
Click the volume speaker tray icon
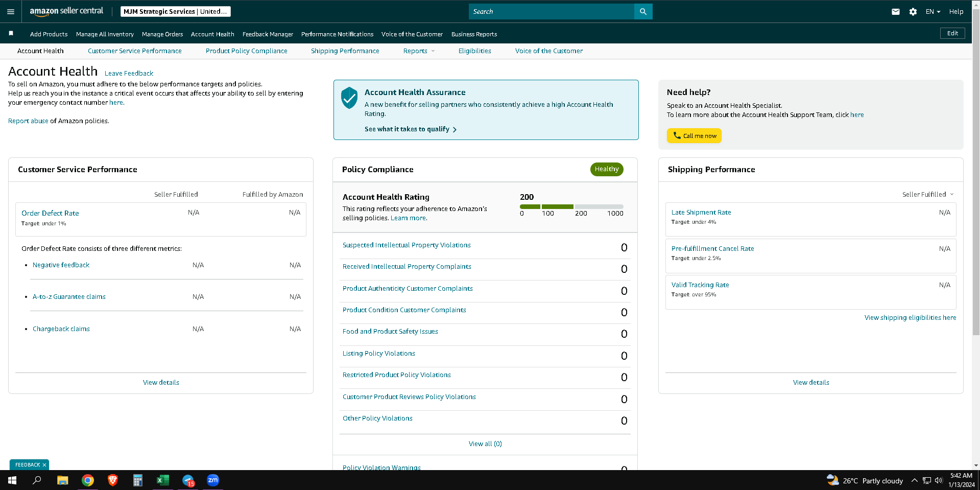(939, 480)
